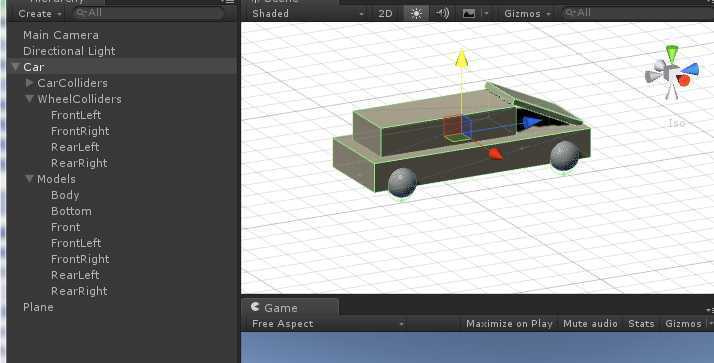The image size is (714, 363).
Task: Select FrontLeft under WheelColliders
Action: [76, 115]
